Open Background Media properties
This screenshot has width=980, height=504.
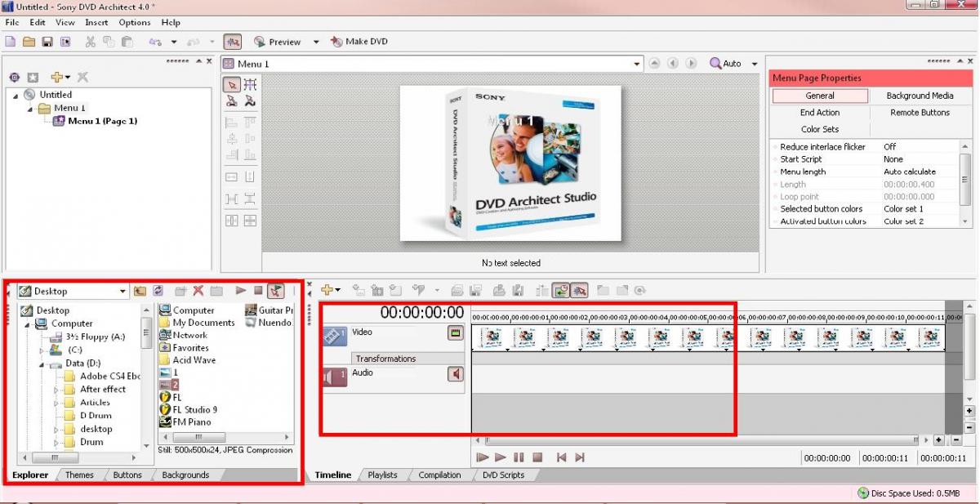920,96
